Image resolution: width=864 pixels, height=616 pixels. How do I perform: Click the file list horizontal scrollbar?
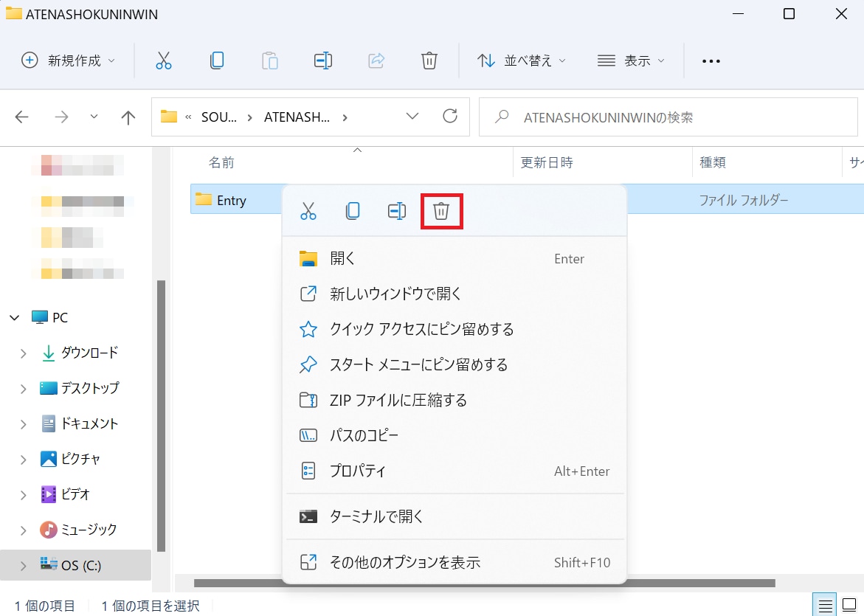(x=484, y=583)
